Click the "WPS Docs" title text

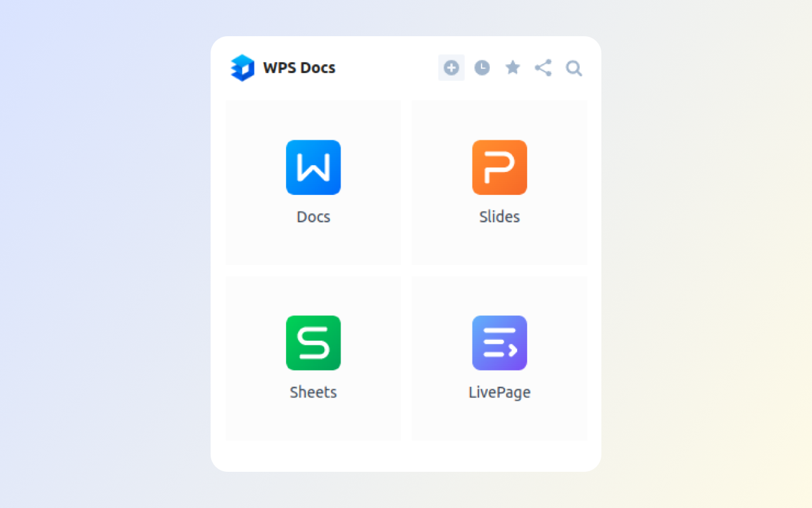(x=299, y=68)
